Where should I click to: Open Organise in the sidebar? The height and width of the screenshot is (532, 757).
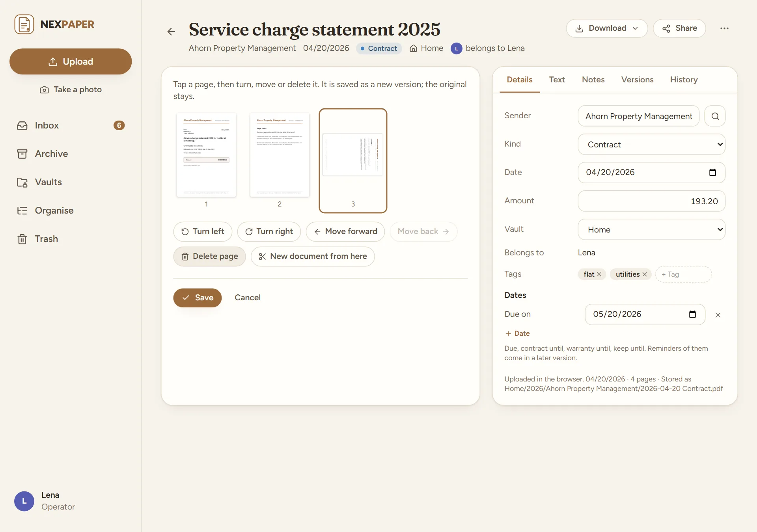coord(71,210)
